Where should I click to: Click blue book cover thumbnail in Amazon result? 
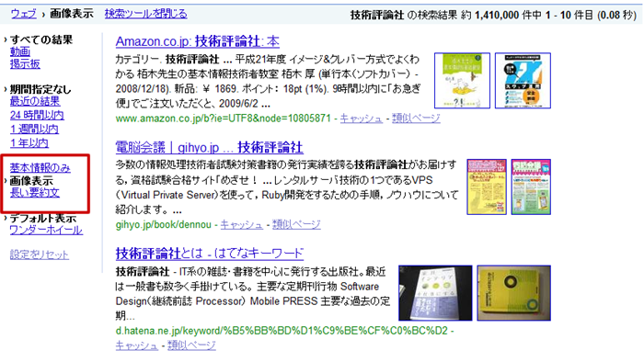tap(523, 81)
